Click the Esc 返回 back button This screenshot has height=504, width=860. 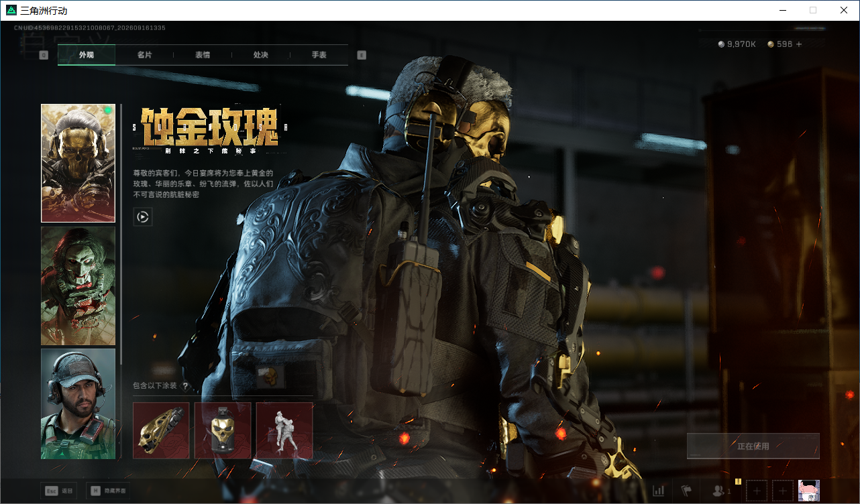tap(58, 491)
